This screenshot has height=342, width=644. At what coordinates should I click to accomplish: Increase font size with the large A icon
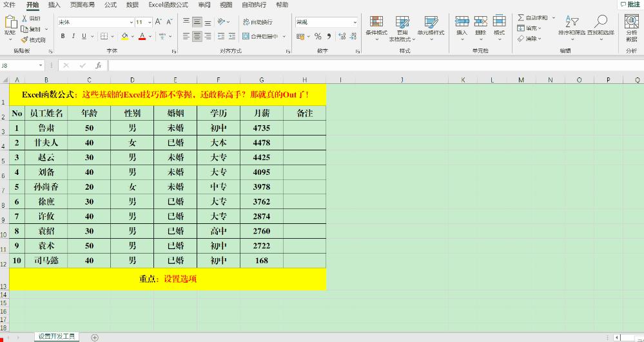click(x=159, y=22)
